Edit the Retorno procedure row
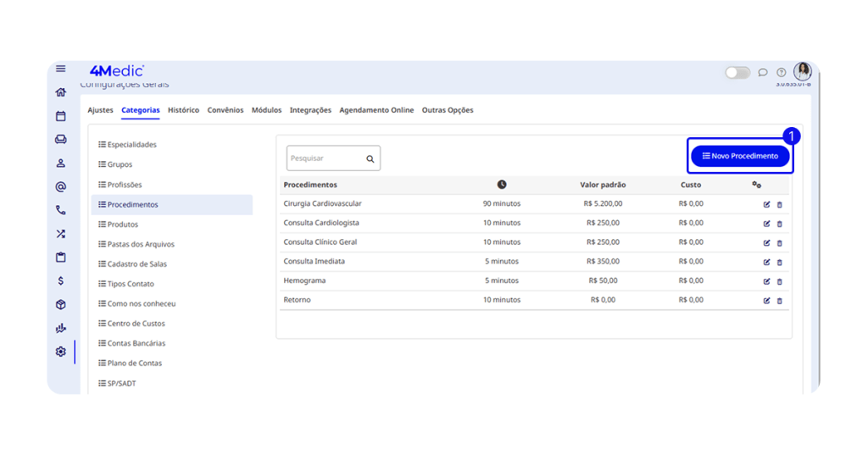 766,301
